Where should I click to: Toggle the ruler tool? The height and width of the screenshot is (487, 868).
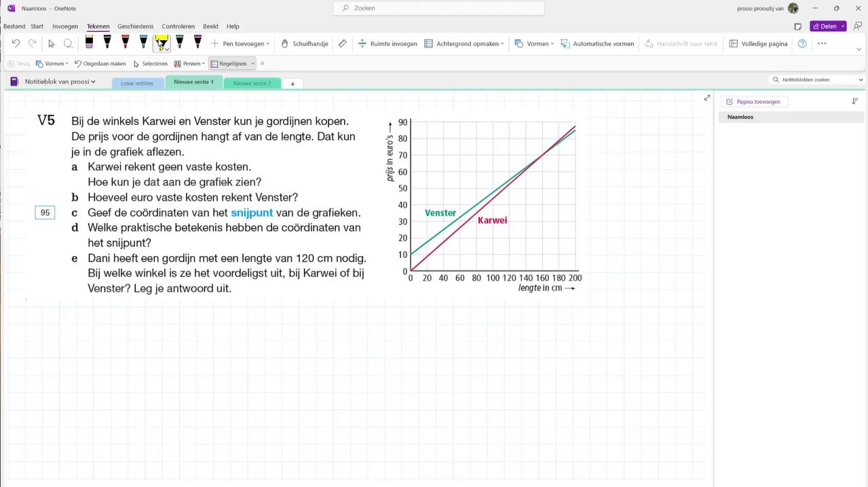[x=343, y=43]
